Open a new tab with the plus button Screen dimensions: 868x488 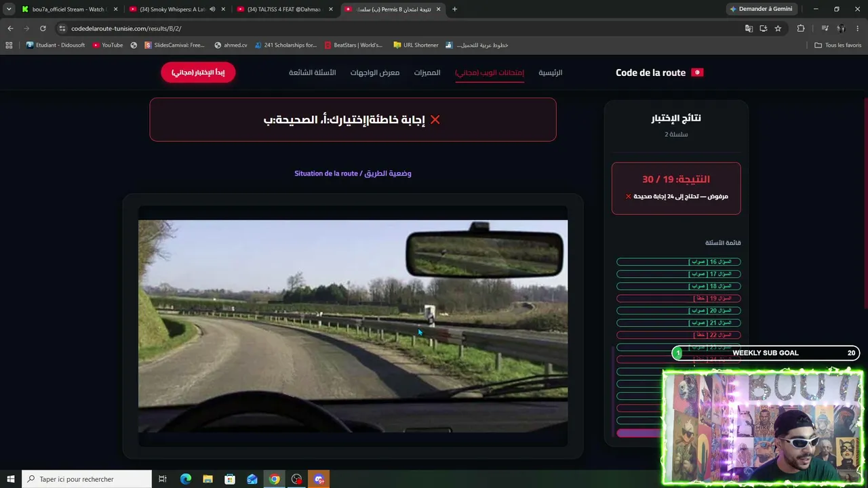click(454, 9)
